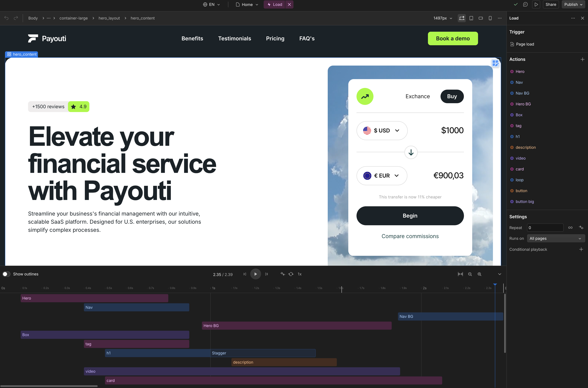Click the fit timeline to width icon
Image resolution: width=588 pixels, height=388 pixels.
click(x=460, y=274)
